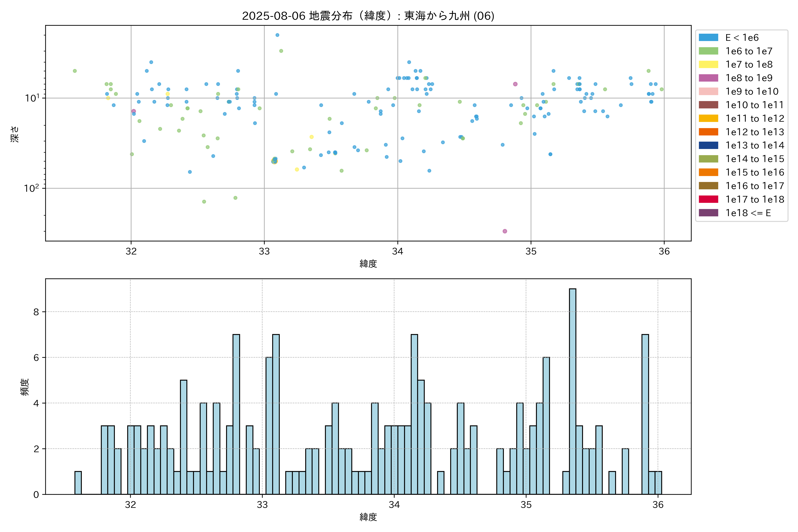The width and height of the screenshot is (798, 532).
Task: Click the leftmost green scatter point
Action: pyautogui.click(x=75, y=71)
